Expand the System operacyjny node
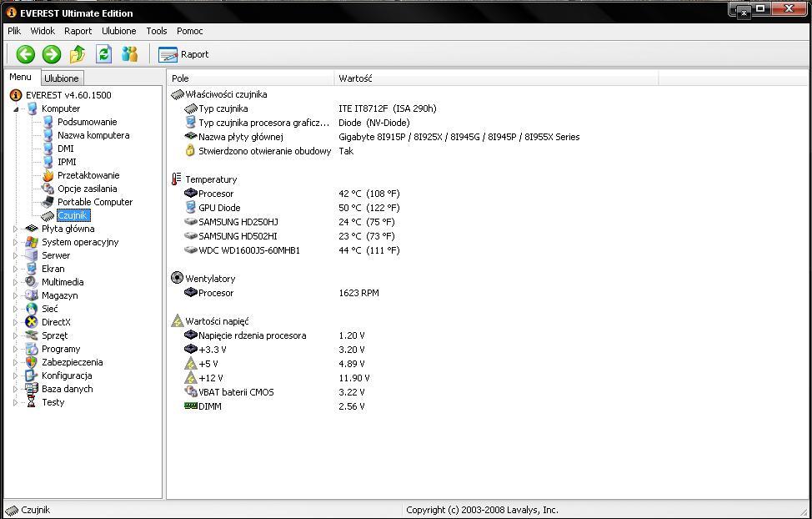812x519 pixels. click(x=16, y=242)
